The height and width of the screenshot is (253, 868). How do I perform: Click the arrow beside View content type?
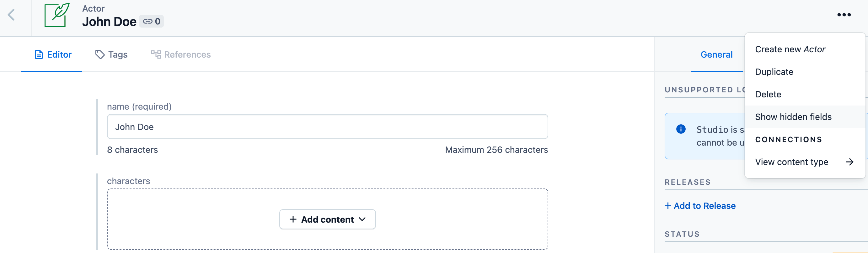click(x=849, y=162)
